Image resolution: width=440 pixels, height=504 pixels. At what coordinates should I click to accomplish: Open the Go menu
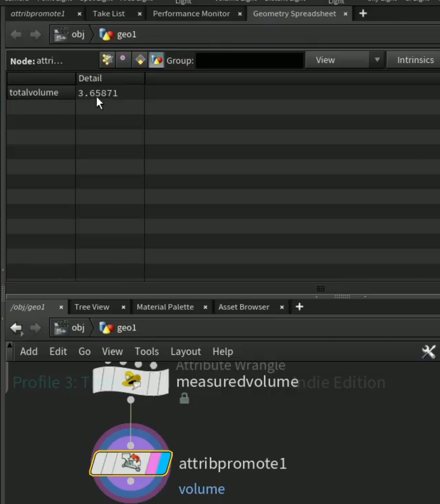(85, 351)
